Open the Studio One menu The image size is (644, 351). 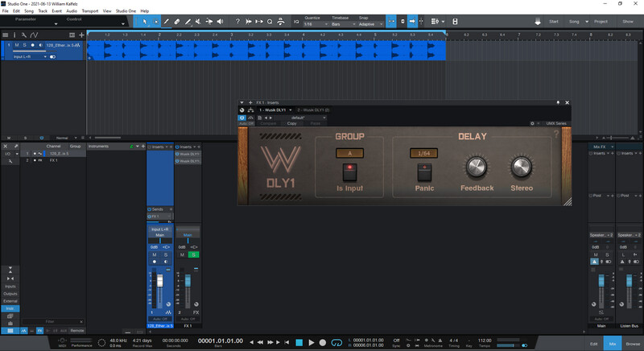(x=126, y=11)
